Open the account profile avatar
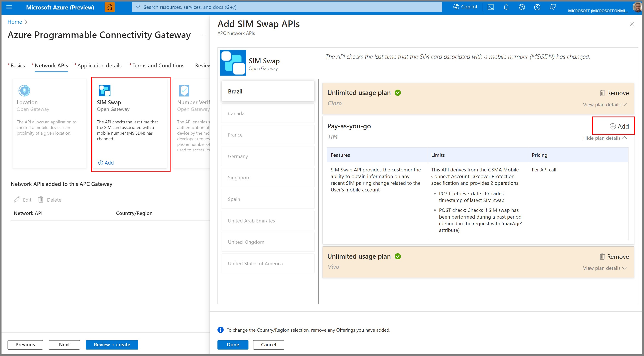The image size is (644, 356). [637, 7]
